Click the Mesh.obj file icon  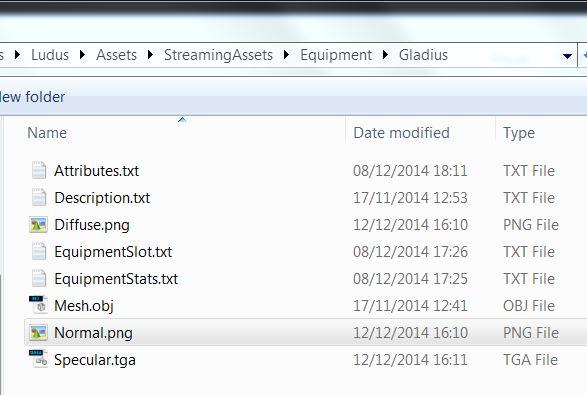pyautogui.click(x=39, y=305)
